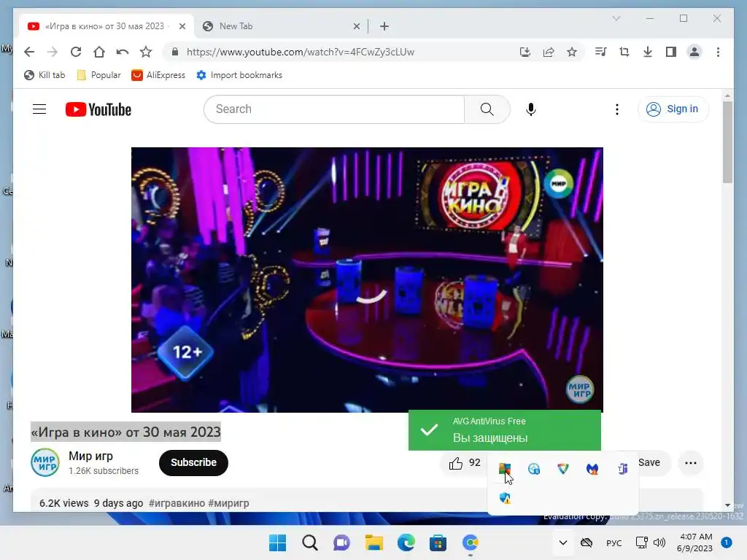Screen dimensions: 747x560
Task: Open the media control playlist icon
Action: [601, 52]
